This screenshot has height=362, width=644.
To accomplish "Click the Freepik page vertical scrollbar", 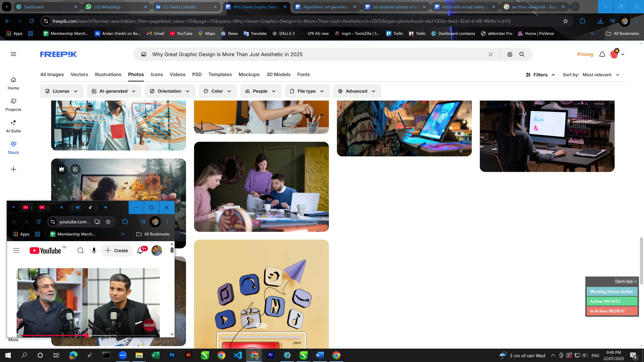I will [x=641, y=261].
